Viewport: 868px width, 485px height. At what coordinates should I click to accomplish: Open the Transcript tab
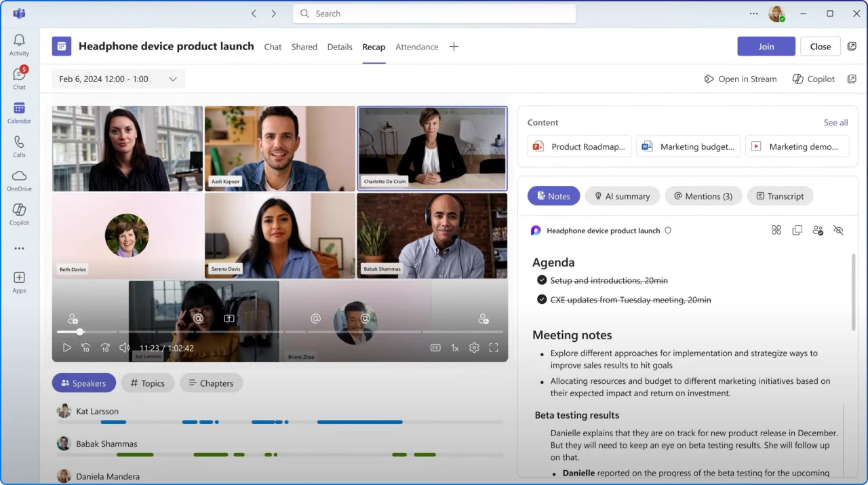point(780,196)
